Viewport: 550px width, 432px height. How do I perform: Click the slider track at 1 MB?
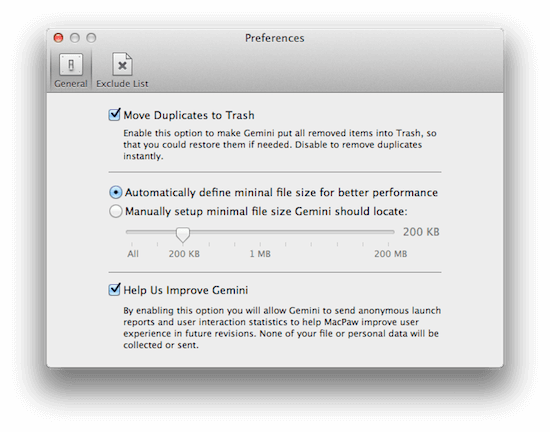point(260,232)
